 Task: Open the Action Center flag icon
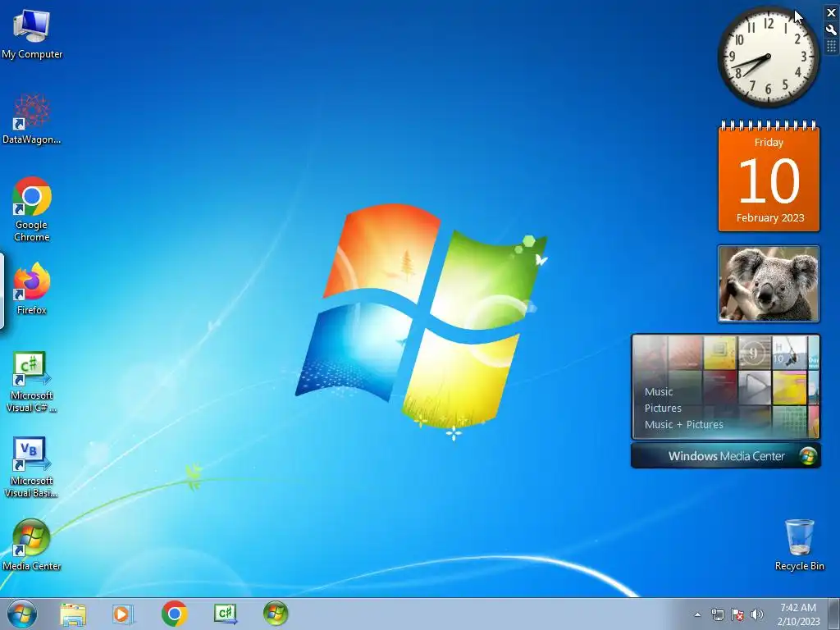click(737, 614)
